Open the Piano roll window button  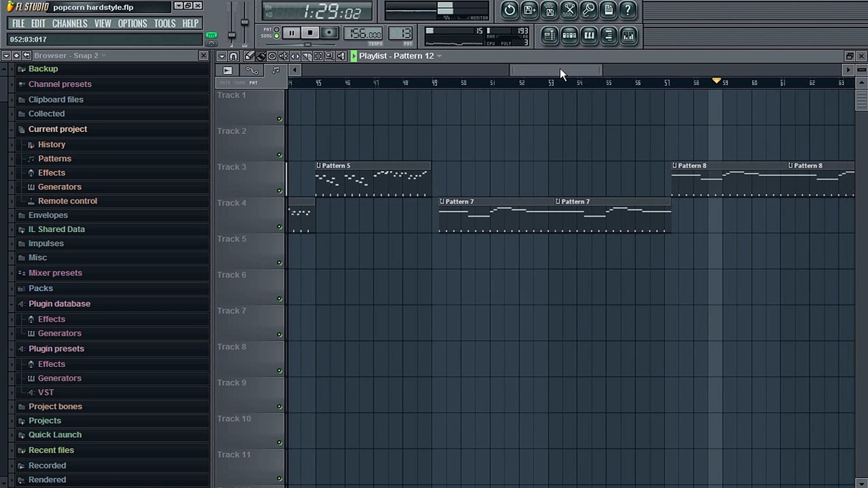coord(589,36)
